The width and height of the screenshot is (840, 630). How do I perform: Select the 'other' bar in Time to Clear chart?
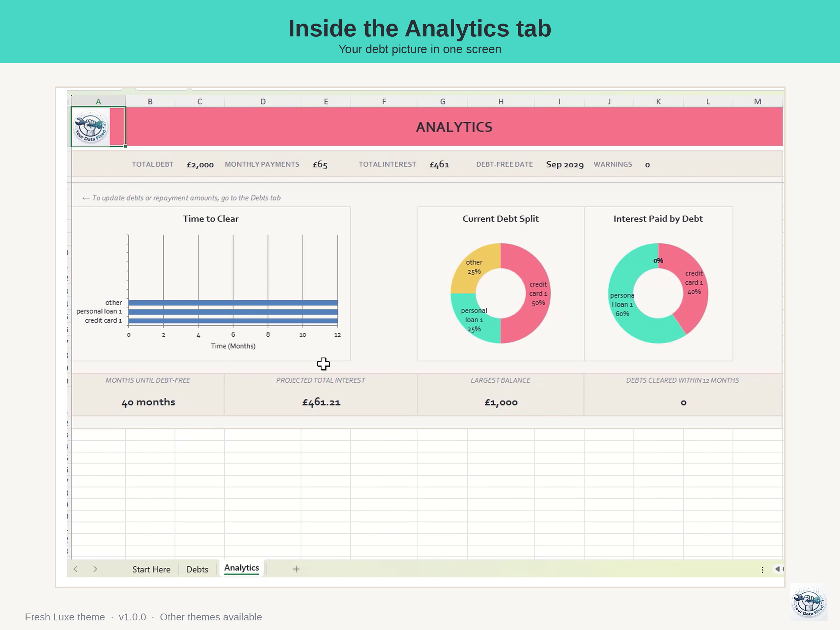click(233, 303)
